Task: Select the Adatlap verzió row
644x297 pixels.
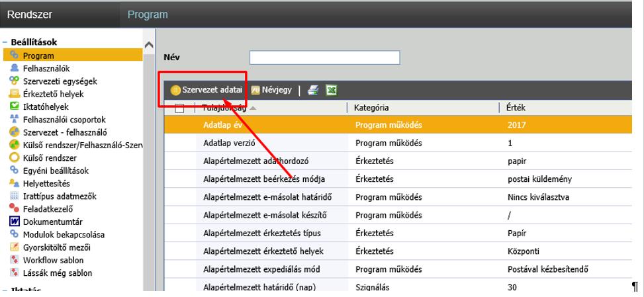Action: 398,143
